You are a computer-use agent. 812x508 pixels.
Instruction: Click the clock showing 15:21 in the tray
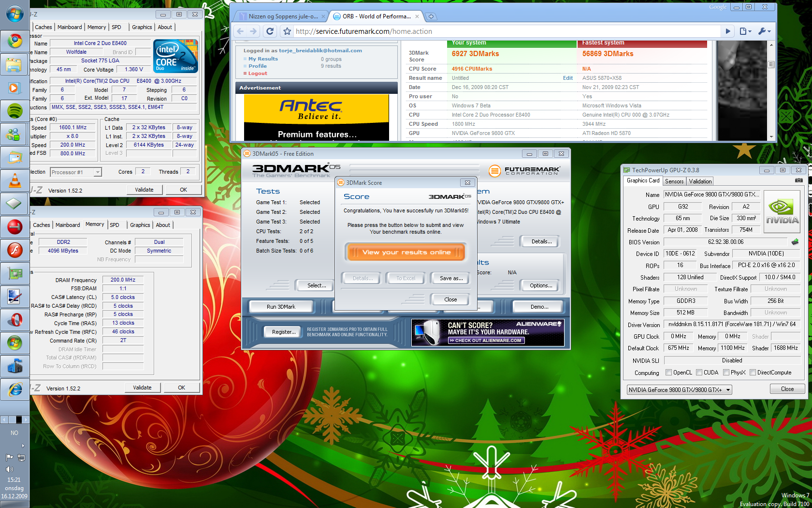[x=14, y=480]
